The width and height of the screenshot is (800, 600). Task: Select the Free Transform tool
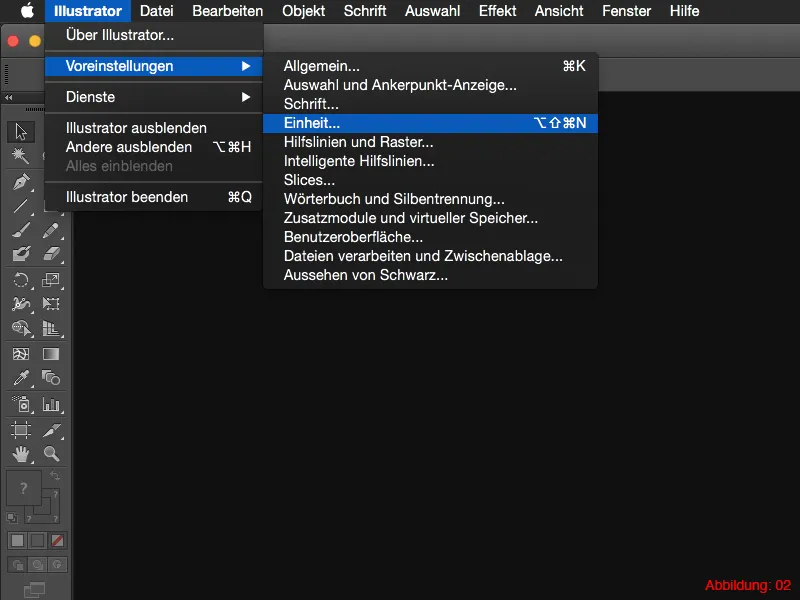(x=51, y=304)
